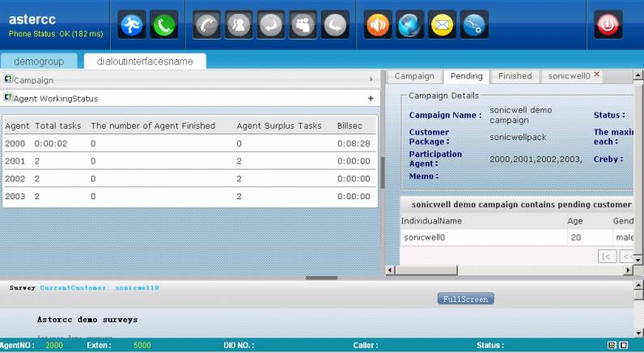Screen dimensions: 644x353
Task: Click the blue running man icon
Action: 133,25
